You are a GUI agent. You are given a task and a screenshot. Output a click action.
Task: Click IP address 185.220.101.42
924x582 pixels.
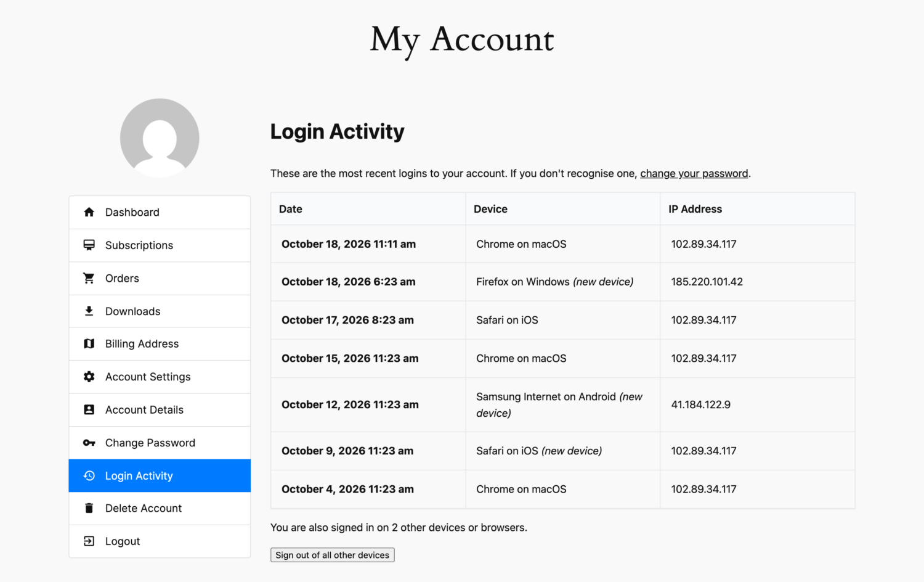pyautogui.click(x=707, y=282)
